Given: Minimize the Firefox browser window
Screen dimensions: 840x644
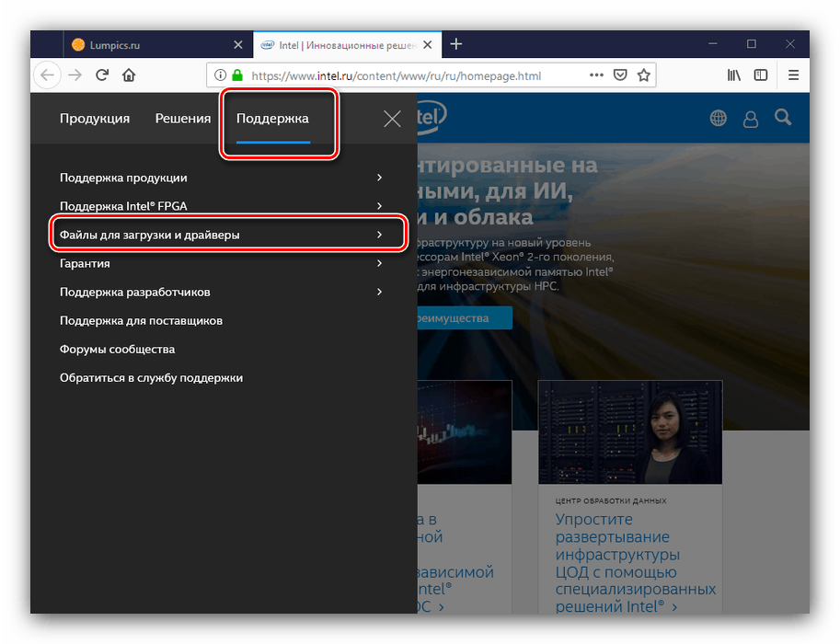Looking at the screenshot, I should pos(712,44).
